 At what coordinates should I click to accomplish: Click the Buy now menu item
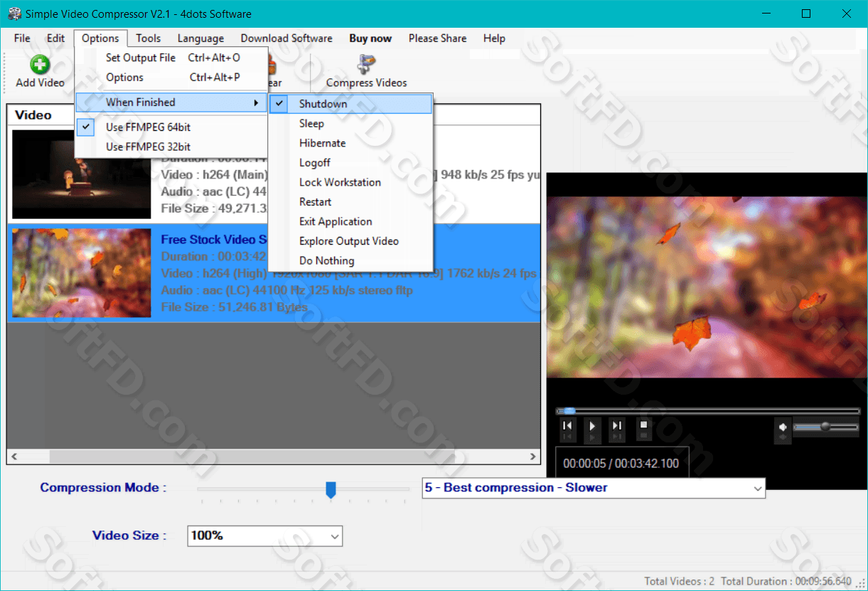370,38
